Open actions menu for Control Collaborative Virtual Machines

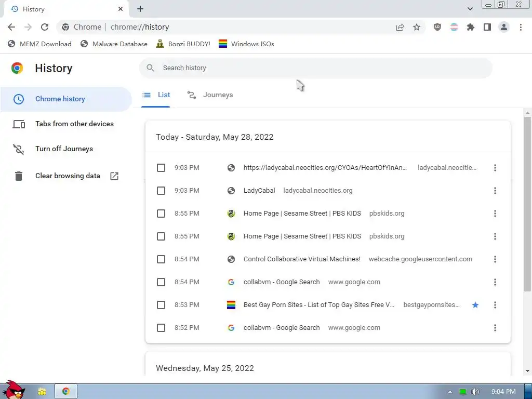tap(495, 259)
